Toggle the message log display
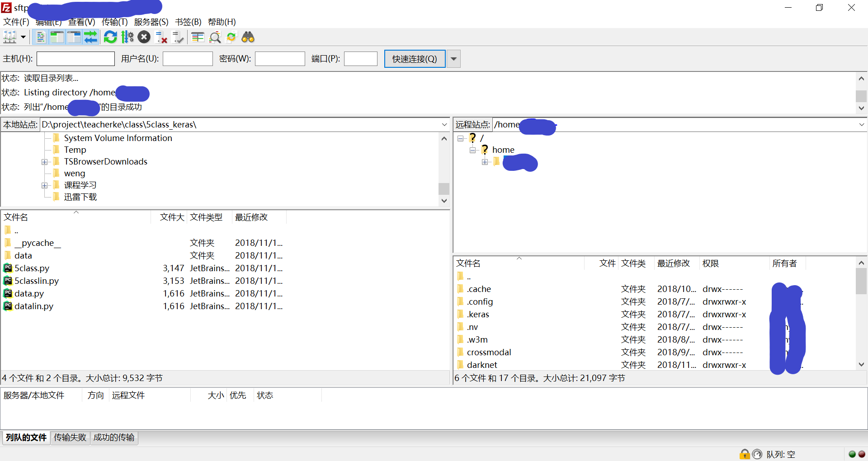The height and width of the screenshot is (461, 868). click(40, 37)
